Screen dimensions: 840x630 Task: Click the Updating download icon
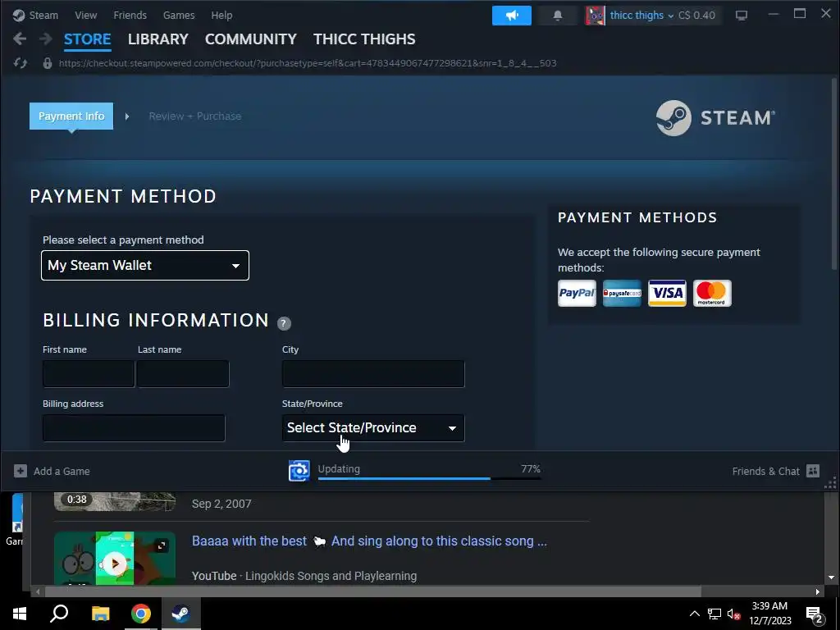[x=299, y=471]
